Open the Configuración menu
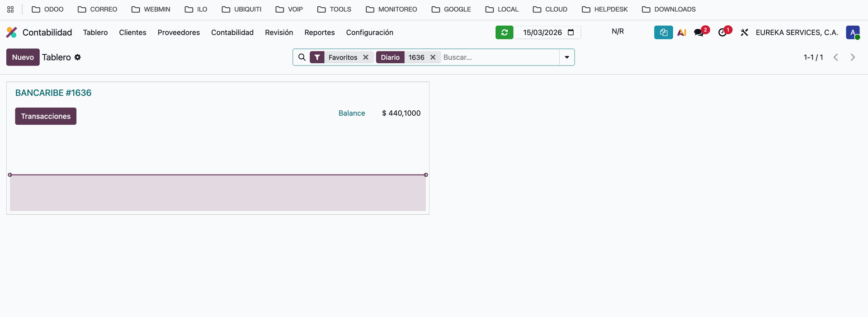 click(x=369, y=33)
